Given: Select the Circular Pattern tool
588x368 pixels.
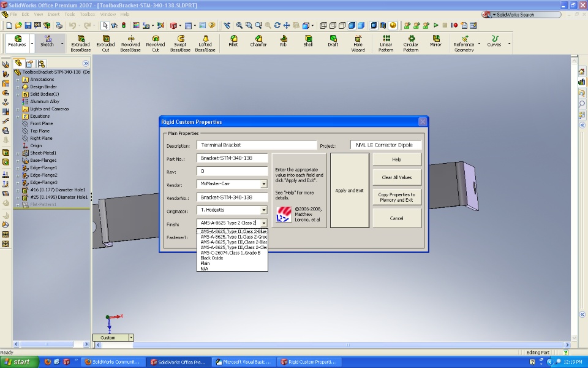Looking at the screenshot, I should click(x=411, y=43).
